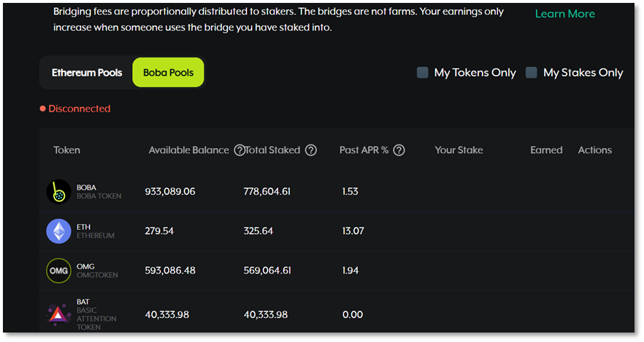Click the Actions column header

[x=594, y=150]
